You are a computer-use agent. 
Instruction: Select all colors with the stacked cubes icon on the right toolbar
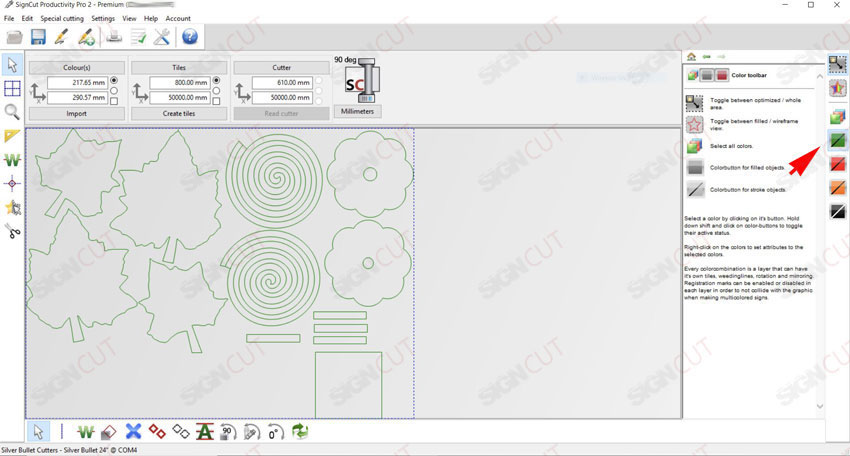(838, 116)
